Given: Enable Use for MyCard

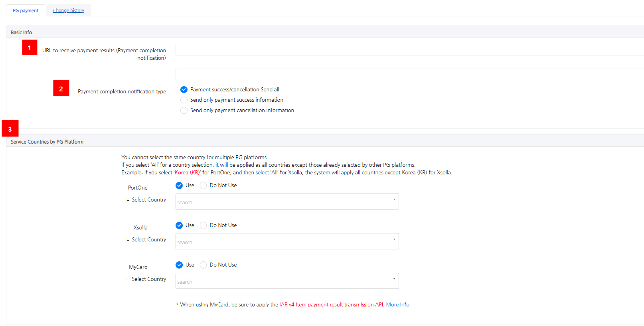Looking at the screenshot, I should pyautogui.click(x=179, y=265).
